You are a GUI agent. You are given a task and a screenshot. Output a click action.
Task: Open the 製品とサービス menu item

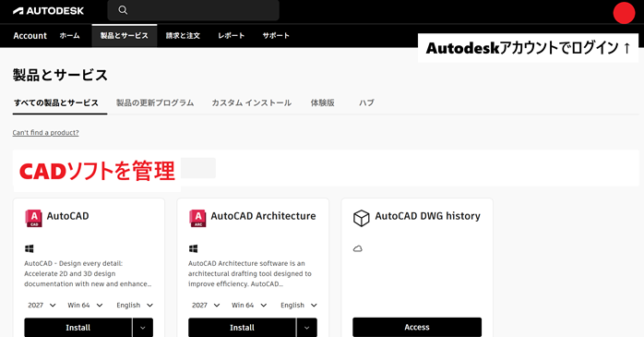click(x=125, y=36)
